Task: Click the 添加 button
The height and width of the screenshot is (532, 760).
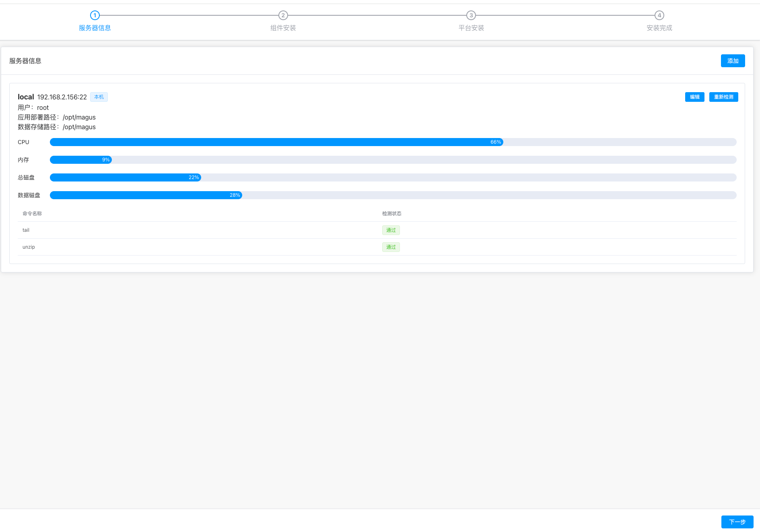Action: (733, 61)
